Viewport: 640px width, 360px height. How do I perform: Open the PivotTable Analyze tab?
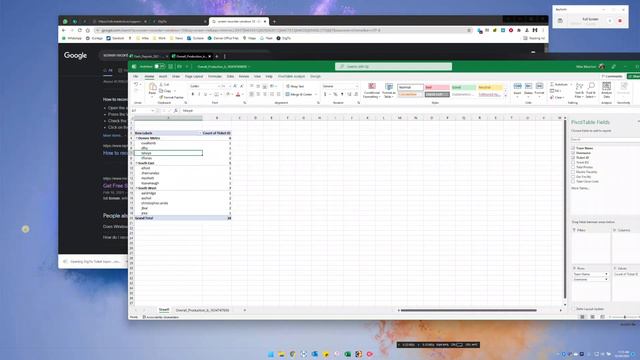coord(291,76)
